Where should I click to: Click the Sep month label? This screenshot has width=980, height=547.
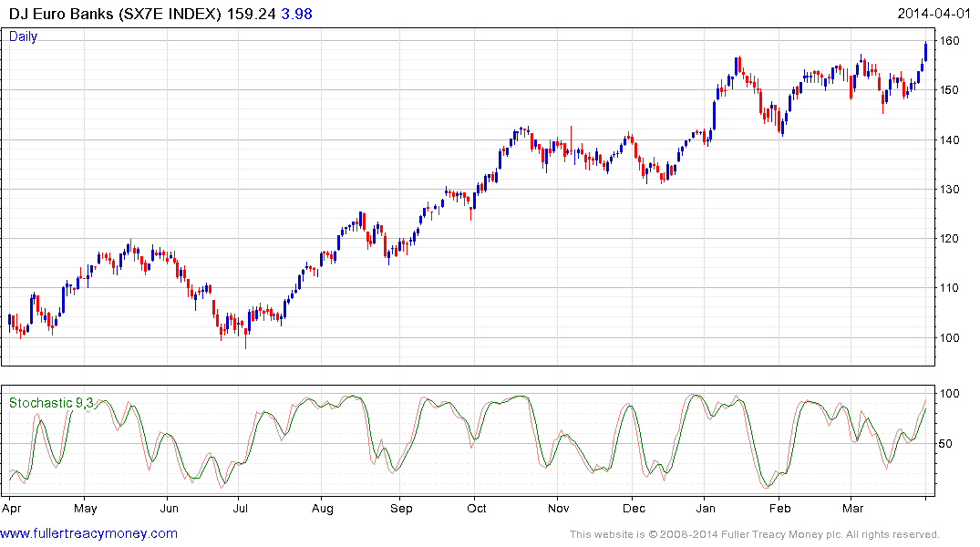[401, 509]
